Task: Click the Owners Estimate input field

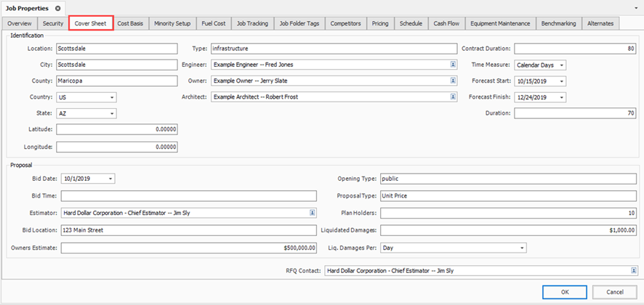Action: click(188, 248)
